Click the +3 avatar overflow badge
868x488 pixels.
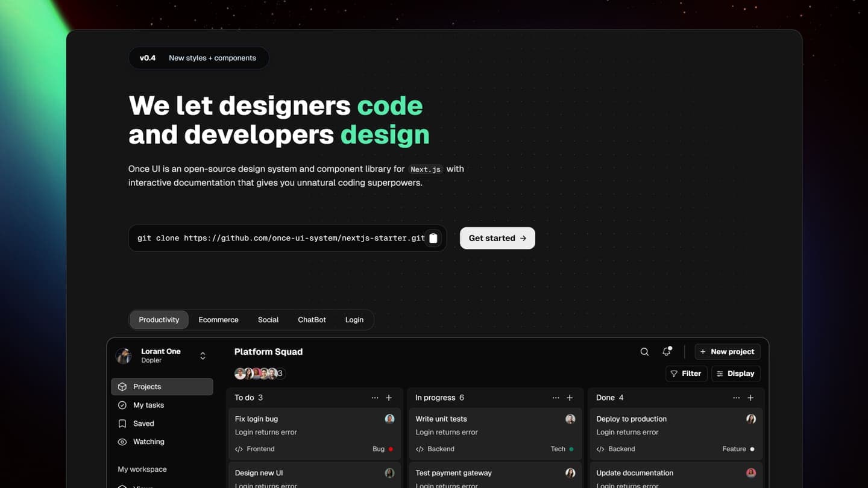[x=278, y=374]
